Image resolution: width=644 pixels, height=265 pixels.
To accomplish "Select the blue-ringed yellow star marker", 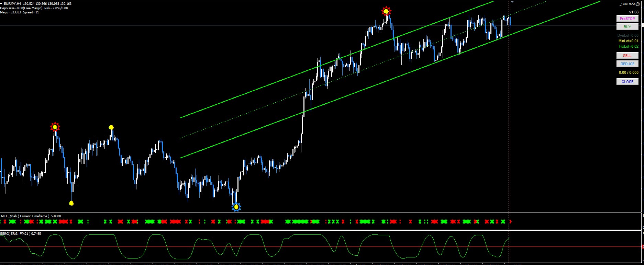I will click(x=236, y=207).
